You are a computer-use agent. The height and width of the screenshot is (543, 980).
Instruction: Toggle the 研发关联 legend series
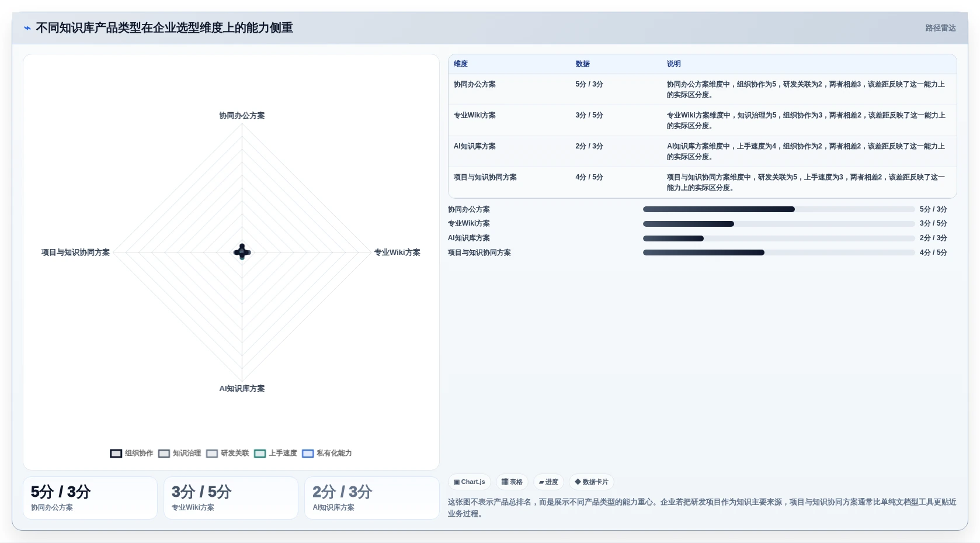pyautogui.click(x=227, y=454)
